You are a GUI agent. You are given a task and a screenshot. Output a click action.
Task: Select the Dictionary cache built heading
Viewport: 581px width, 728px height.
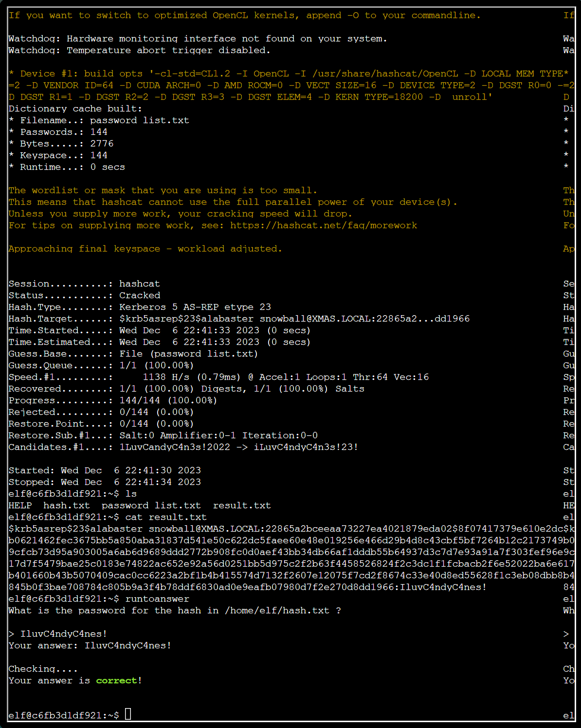pos(73,108)
